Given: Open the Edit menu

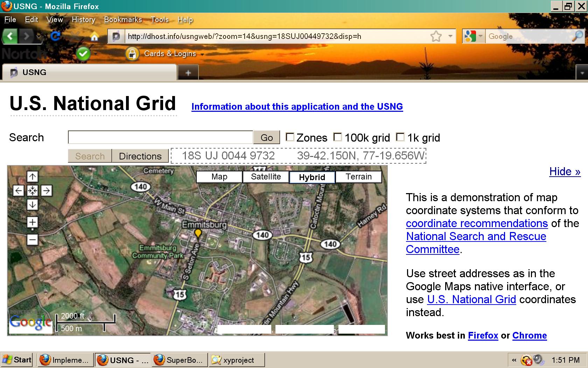Looking at the screenshot, I should 31,20.
